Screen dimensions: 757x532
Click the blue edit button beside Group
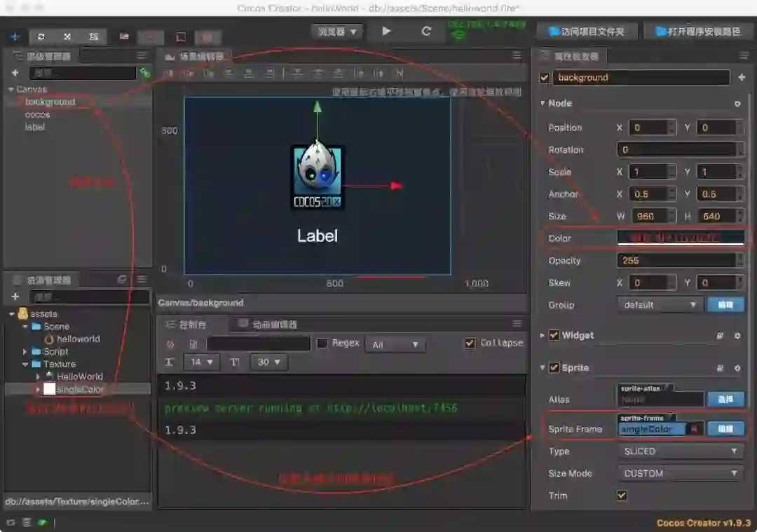click(x=725, y=305)
